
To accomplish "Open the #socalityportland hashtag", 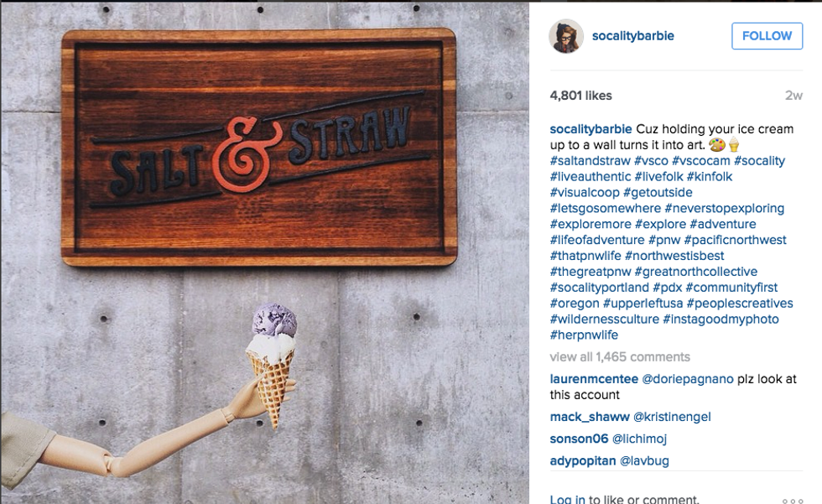I will pos(599,288).
